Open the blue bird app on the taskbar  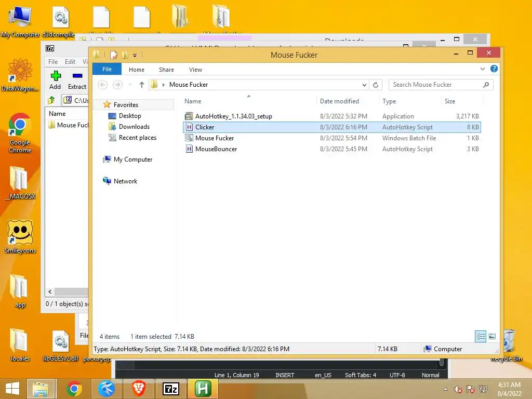106,389
